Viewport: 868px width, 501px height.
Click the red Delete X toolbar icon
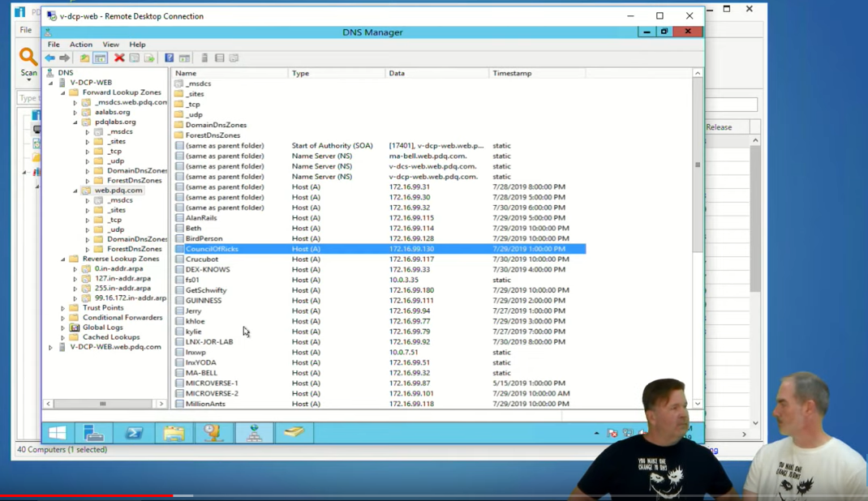tap(119, 58)
